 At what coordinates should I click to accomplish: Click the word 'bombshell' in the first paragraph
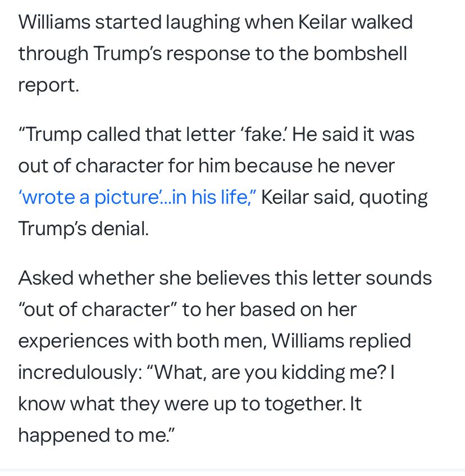point(360,53)
